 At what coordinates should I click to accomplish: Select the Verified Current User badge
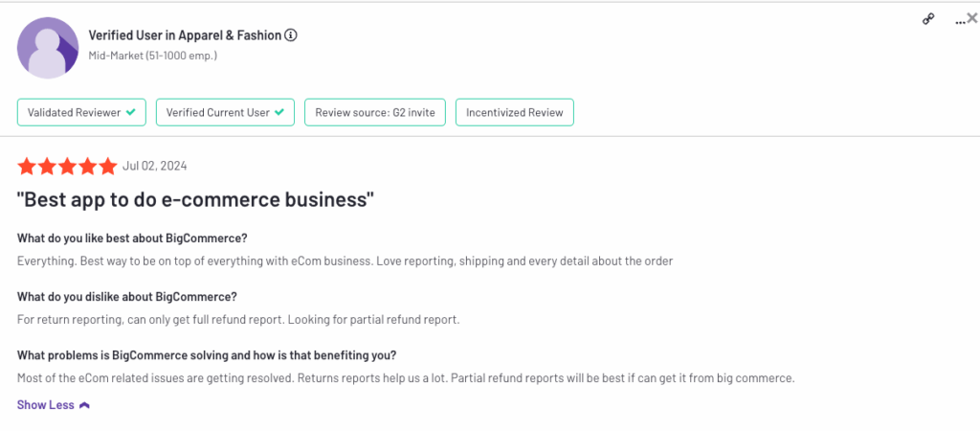(x=225, y=113)
